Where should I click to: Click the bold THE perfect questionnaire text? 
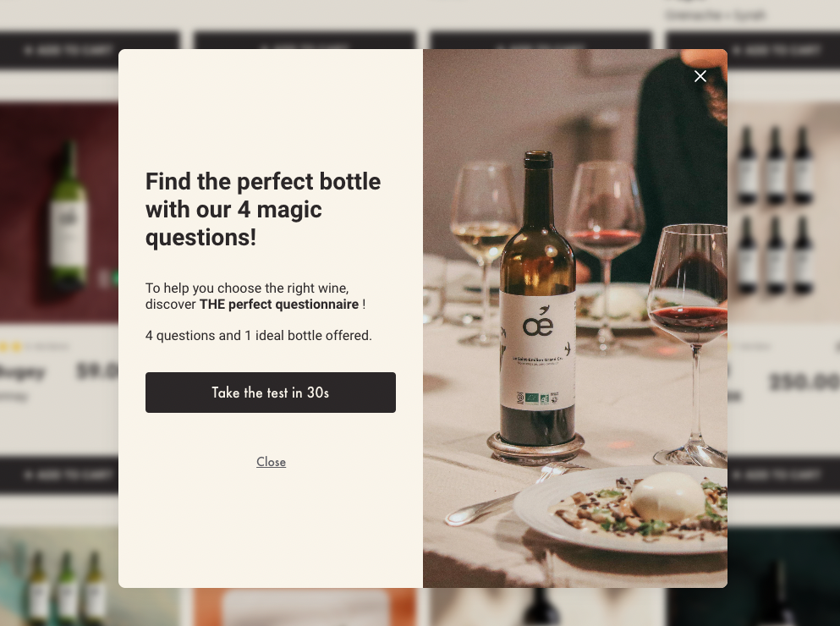pyautogui.click(x=278, y=305)
